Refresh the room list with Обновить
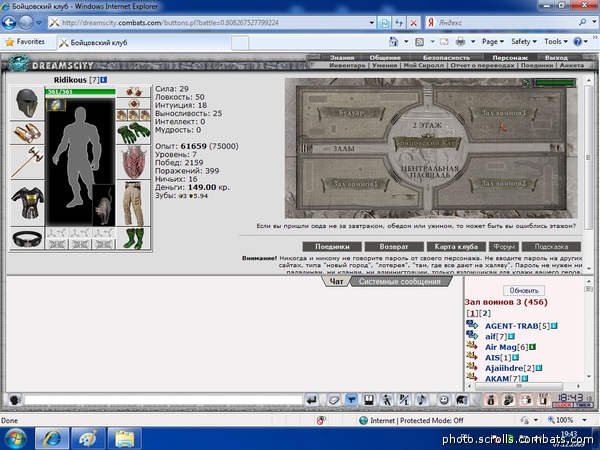The height and width of the screenshot is (450, 600). [524, 290]
